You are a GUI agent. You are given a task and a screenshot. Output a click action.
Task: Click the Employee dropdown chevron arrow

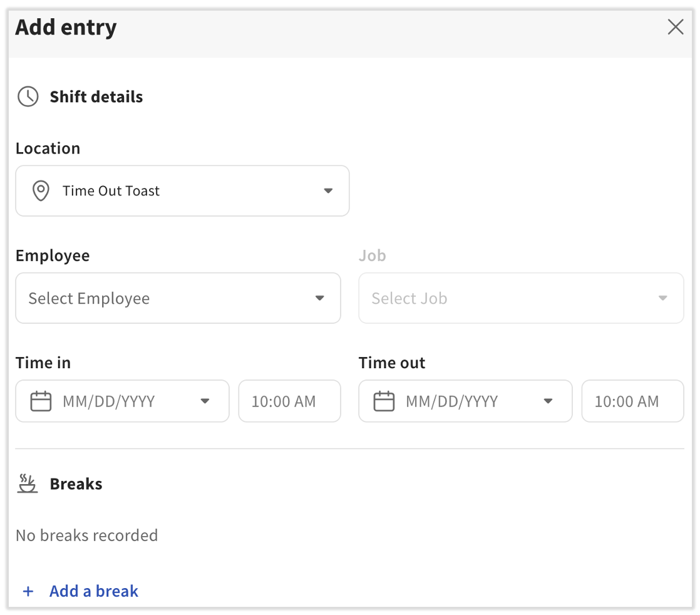click(x=320, y=298)
